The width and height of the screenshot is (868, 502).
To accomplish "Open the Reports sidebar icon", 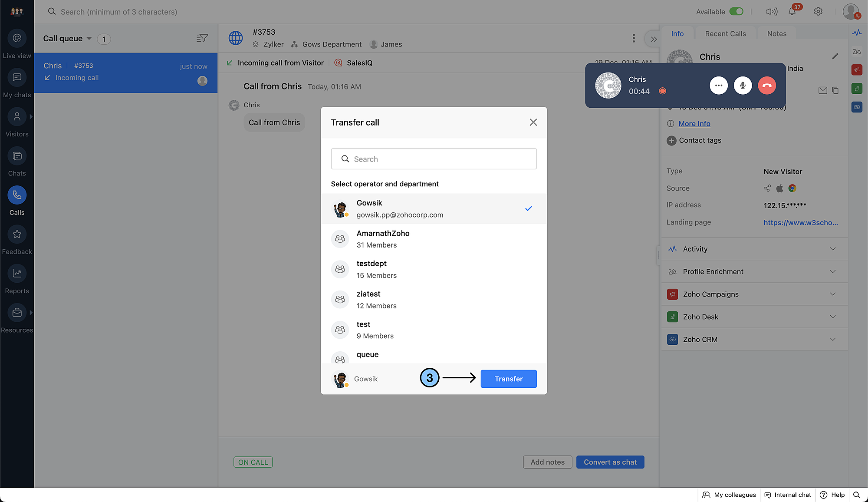I will point(17,274).
